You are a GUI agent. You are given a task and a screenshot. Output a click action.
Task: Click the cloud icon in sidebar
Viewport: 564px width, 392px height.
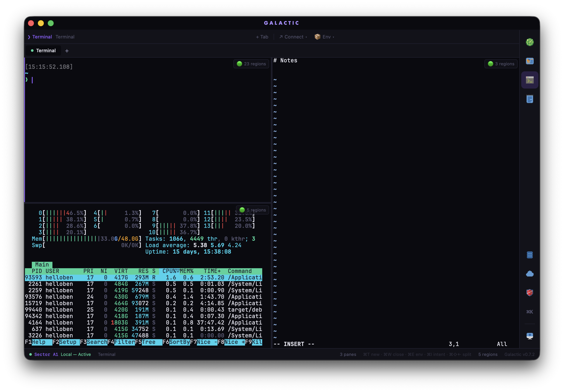tap(529, 274)
